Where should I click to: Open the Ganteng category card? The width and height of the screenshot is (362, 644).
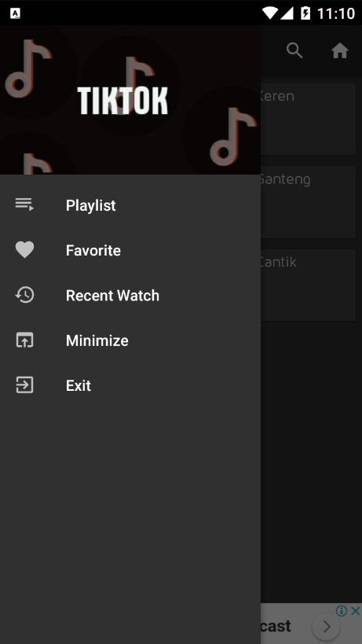pyautogui.click(x=308, y=202)
